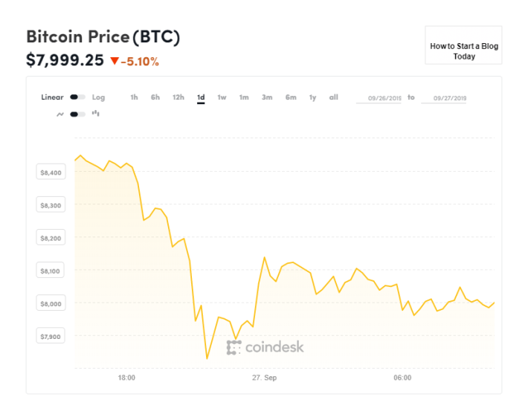Click the $8,400 axis label
Viewport: 528px width, 420px height.
point(51,172)
